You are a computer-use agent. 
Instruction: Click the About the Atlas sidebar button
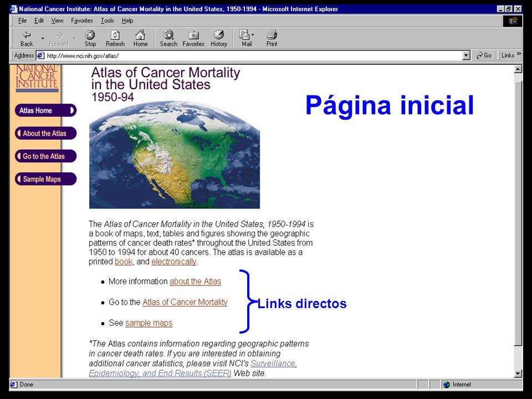tap(46, 134)
